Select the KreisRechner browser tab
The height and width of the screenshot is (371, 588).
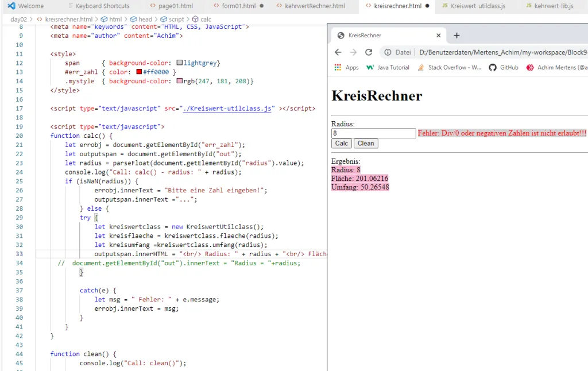[x=388, y=35]
